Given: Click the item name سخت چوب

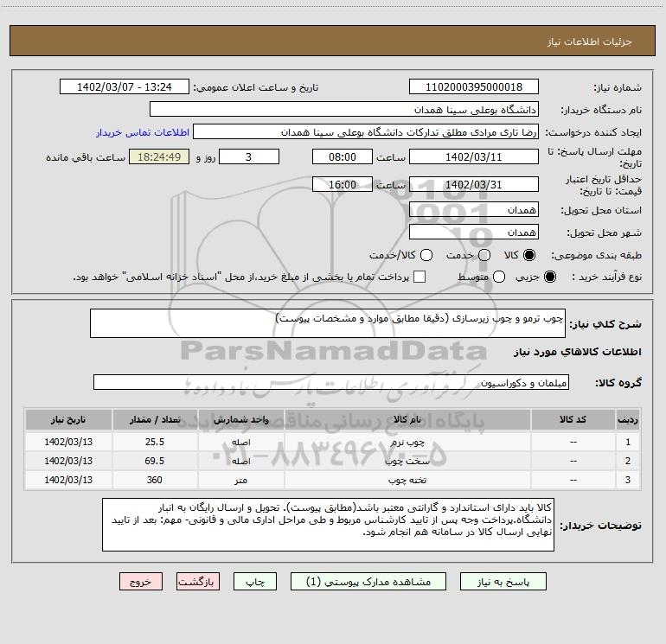Looking at the screenshot, I should (x=407, y=461).
